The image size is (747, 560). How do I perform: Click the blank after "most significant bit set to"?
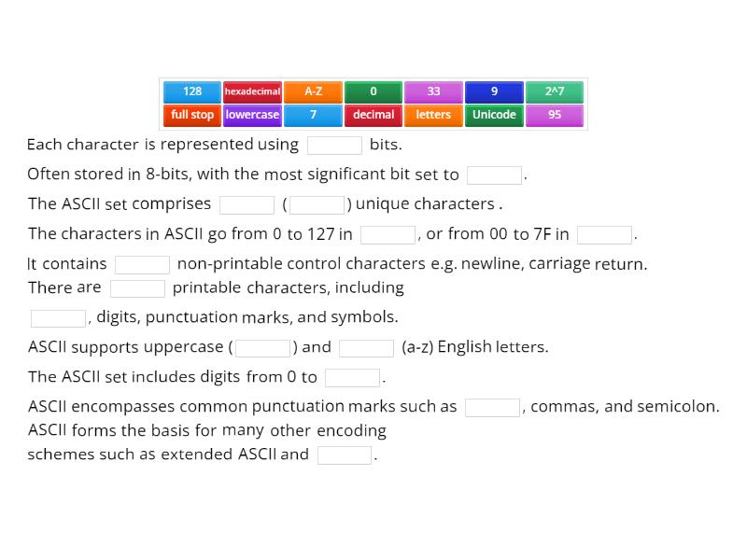coord(493,175)
